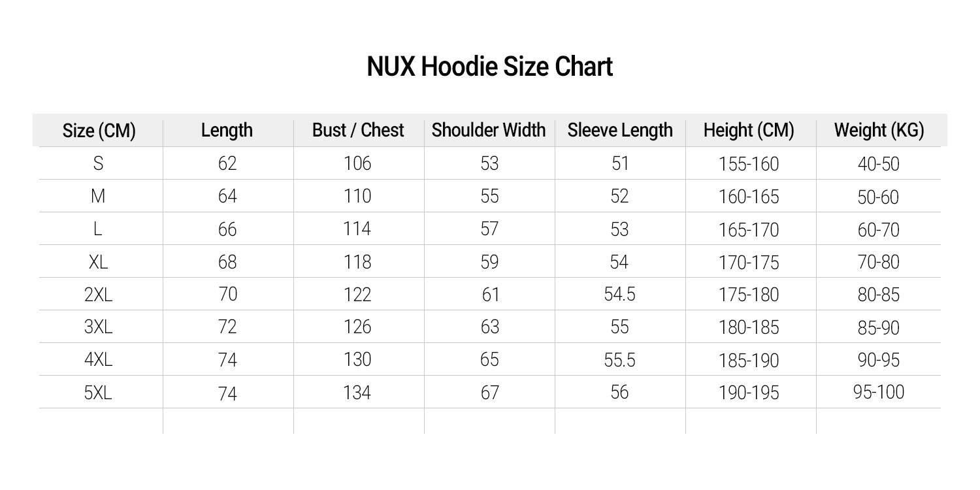The image size is (980, 490).
Task: Select the XL size row label
Action: pos(98,262)
